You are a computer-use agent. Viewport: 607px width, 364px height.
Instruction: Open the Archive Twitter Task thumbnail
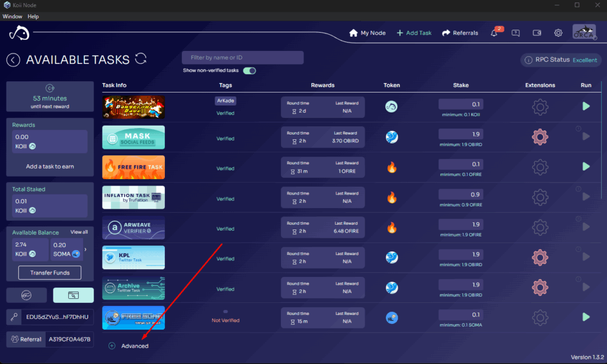coord(133,288)
